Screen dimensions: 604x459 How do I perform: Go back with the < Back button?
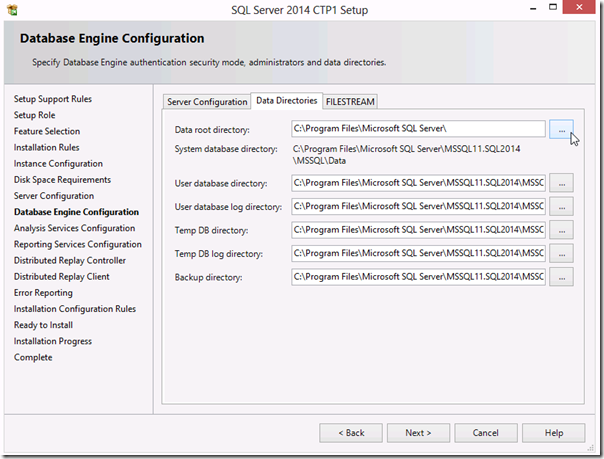(x=351, y=433)
